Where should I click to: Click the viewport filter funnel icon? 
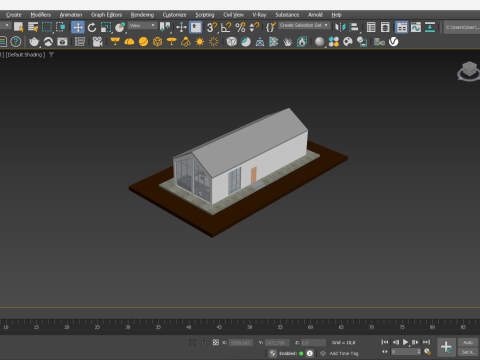pos(51,55)
